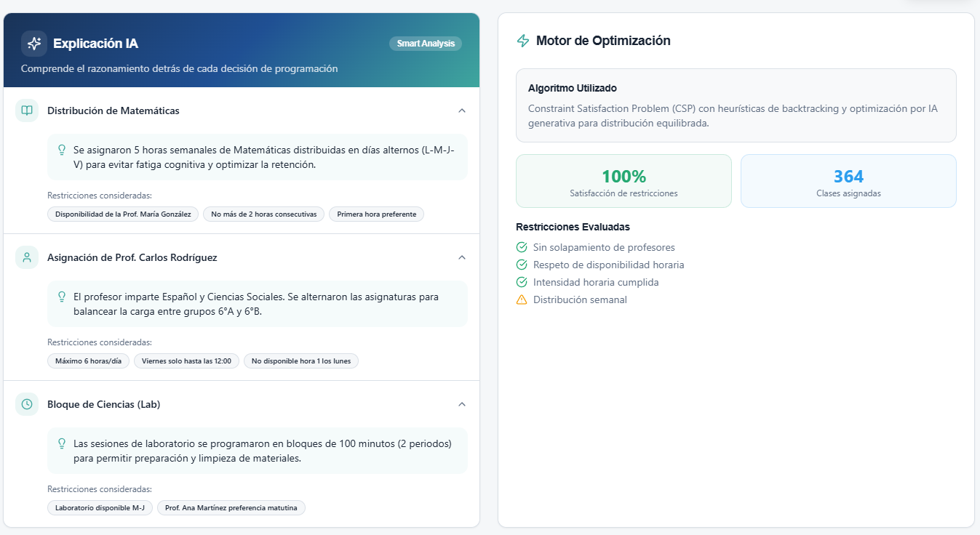Collapse the Asignación de Prof. Carlos Rodríguez section
Viewport: 980px width, 535px height.
click(x=461, y=257)
